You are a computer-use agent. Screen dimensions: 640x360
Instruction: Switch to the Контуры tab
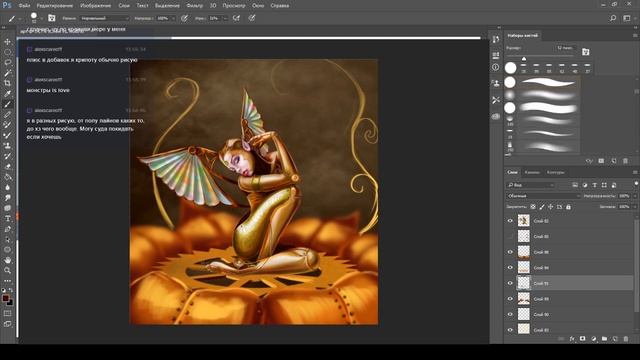click(x=556, y=172)
